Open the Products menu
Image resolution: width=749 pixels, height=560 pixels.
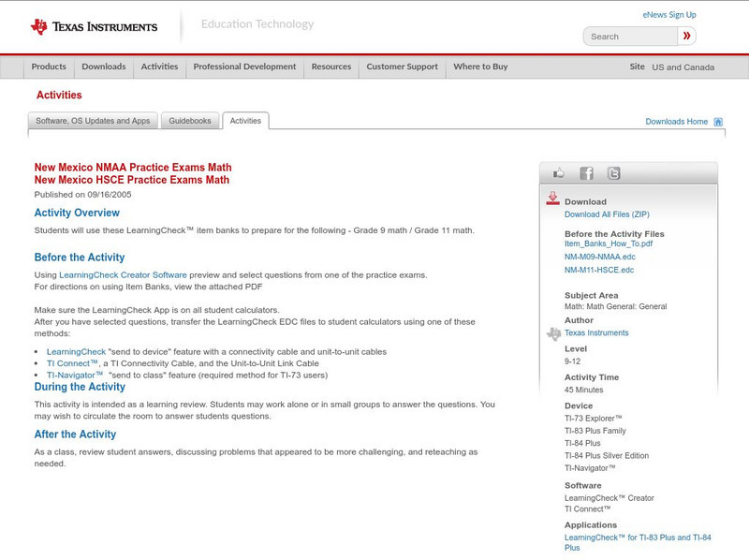pos(49,66)
